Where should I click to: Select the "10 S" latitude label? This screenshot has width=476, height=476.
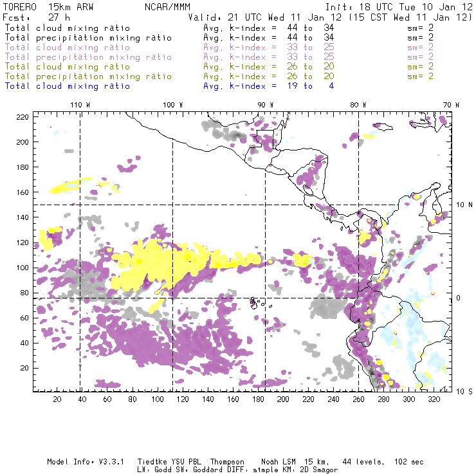pyautogui.click(x=464, y=391)
